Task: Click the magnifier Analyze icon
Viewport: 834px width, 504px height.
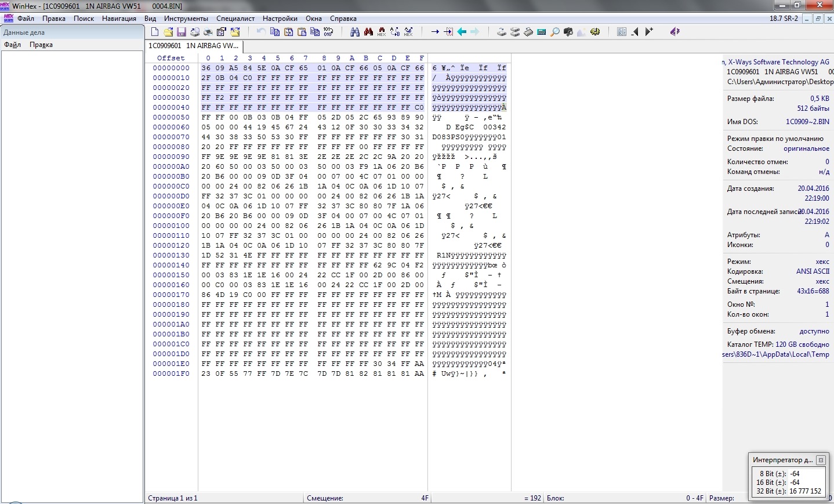Action: point(555,32)
